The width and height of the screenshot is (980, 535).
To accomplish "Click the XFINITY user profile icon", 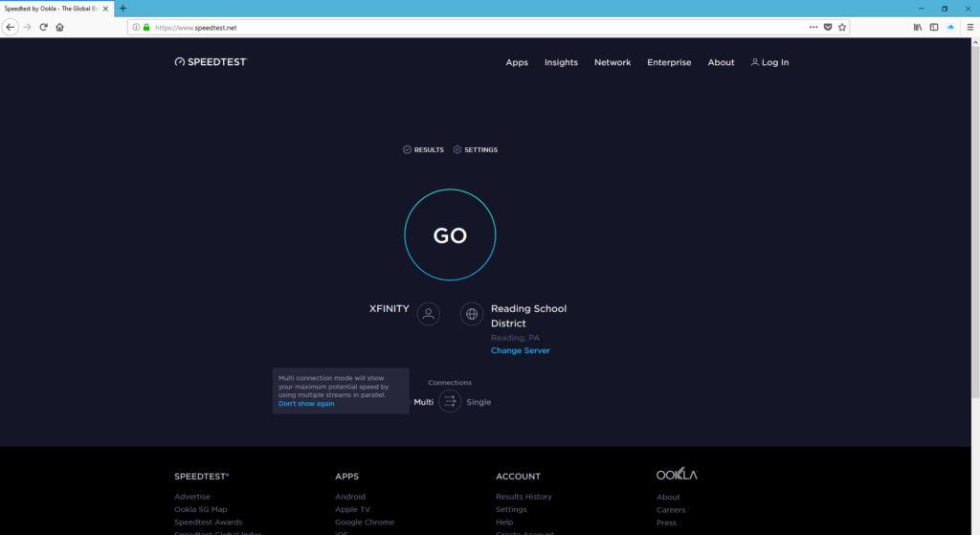I will 428,314.
